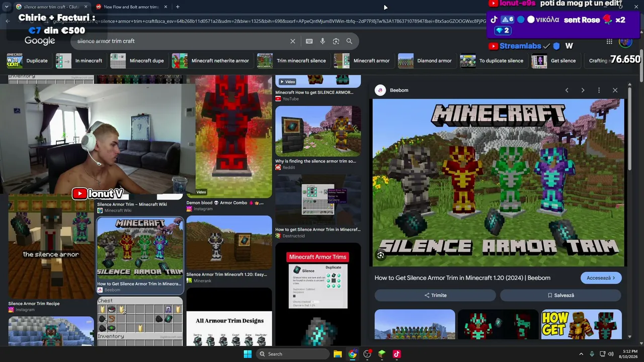This screenshot has height=362, width=644.
Task: Filter images by Minecraft dupe chip
Action: 138,61
